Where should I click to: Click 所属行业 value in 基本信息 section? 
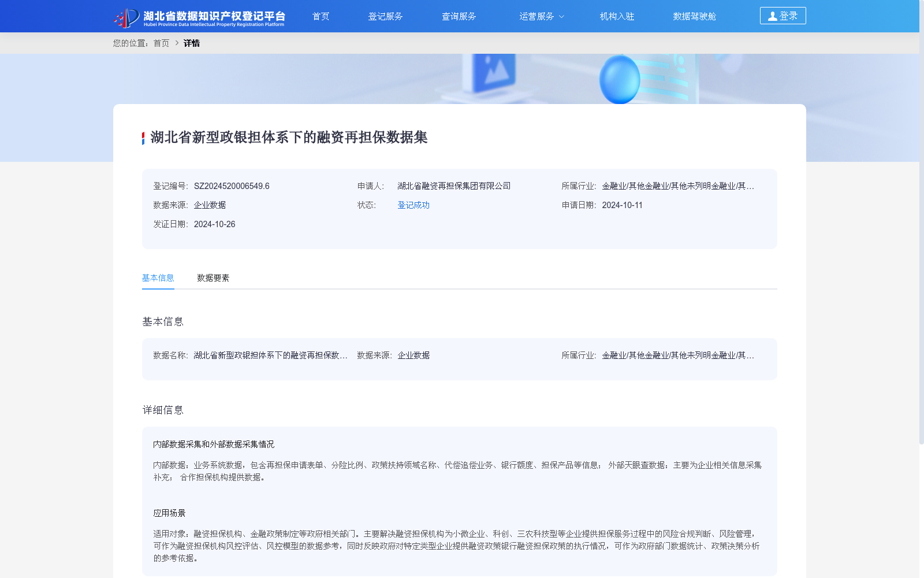[x=678, y=355]
